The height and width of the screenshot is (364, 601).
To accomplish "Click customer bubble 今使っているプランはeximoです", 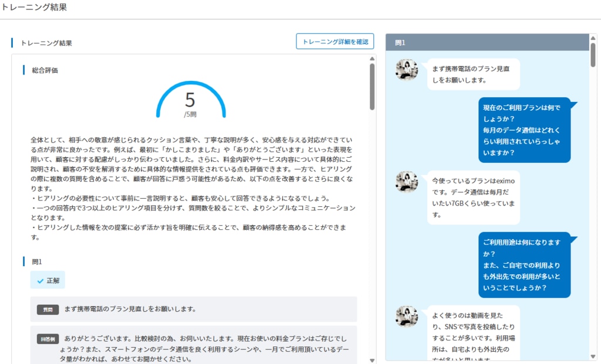I will pyautogui.click(x=474, y=198).
